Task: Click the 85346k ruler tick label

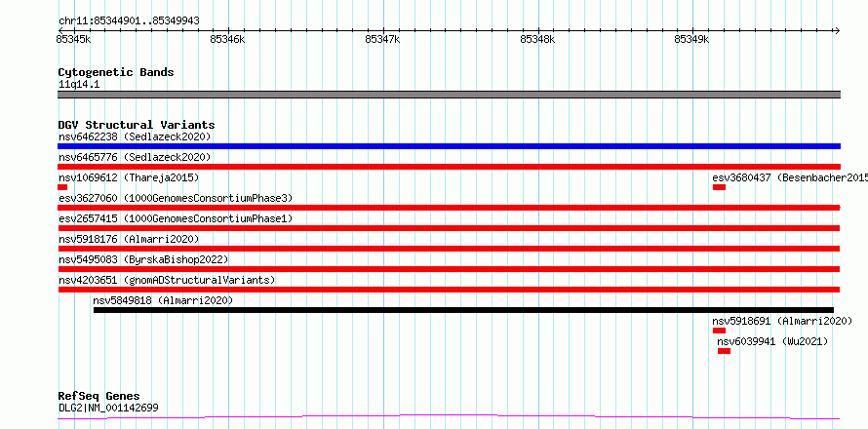Action: point(227,39)
